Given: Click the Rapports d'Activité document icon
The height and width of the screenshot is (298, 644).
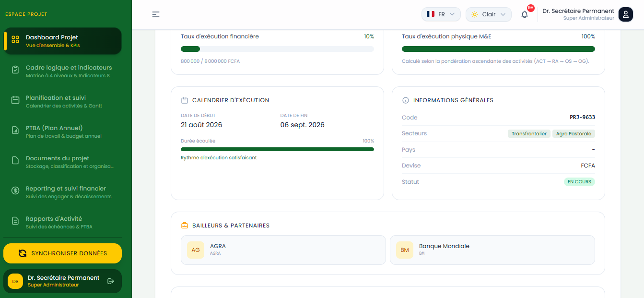Looking at the screenshot, I should pos(15,221).
